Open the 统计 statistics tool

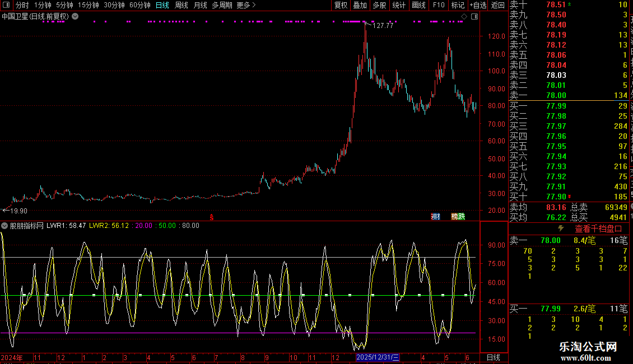(x=399, y=5)
